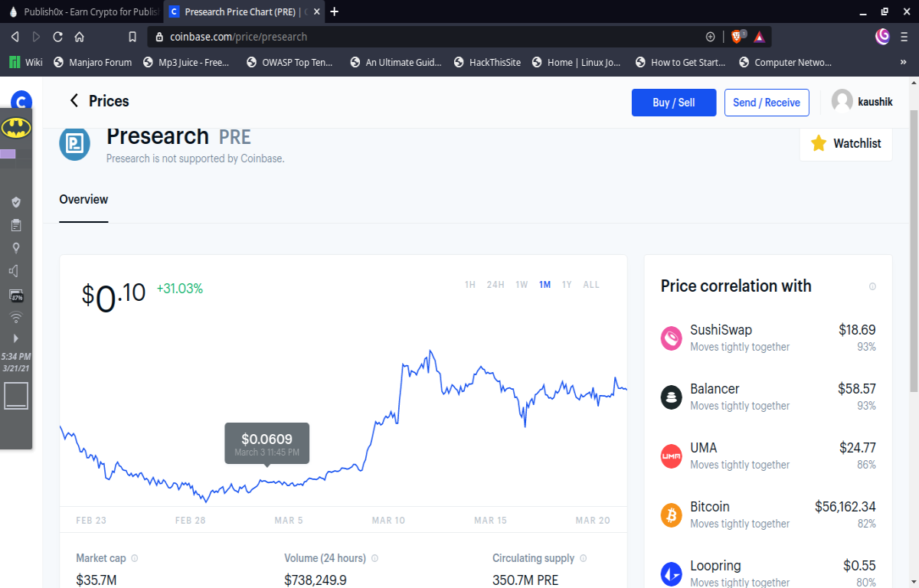The height and width of the screenshot is (588, 919).
Task: Select the ALL chart range
Action: tap(591, 285)
